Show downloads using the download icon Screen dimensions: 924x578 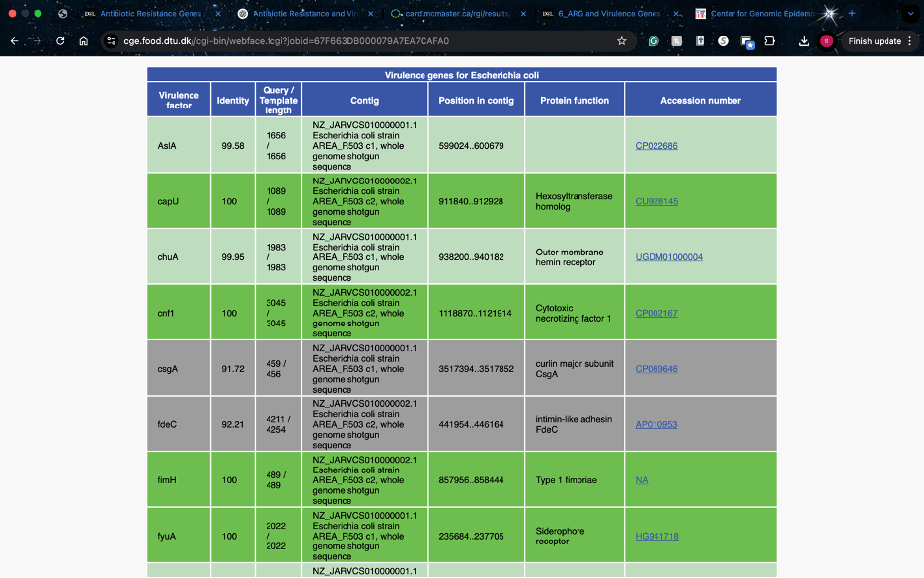(804, 41)
